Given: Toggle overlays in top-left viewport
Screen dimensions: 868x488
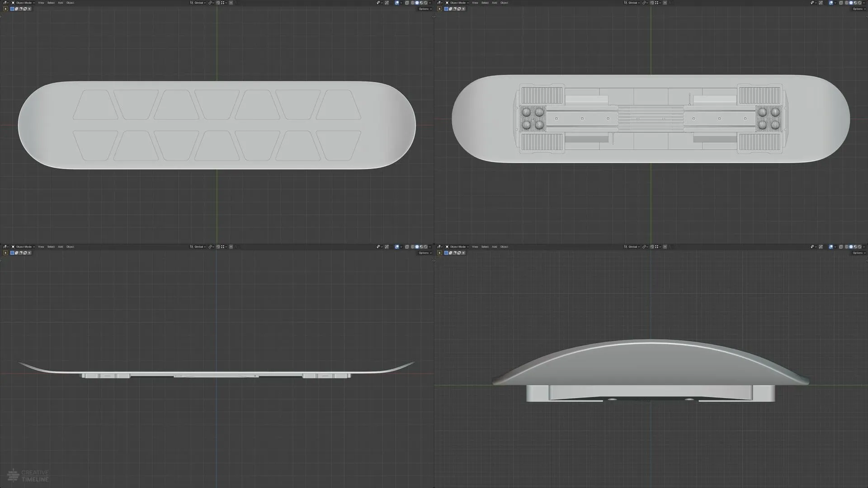Looking at the screenshot, I should click(x=397, y=3).
